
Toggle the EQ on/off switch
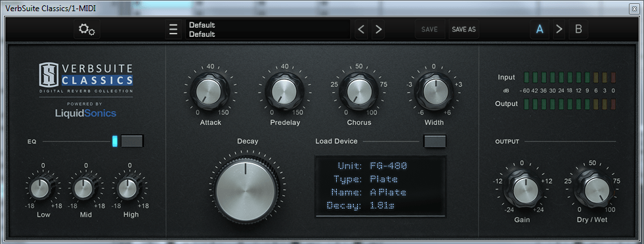point(132,141)
